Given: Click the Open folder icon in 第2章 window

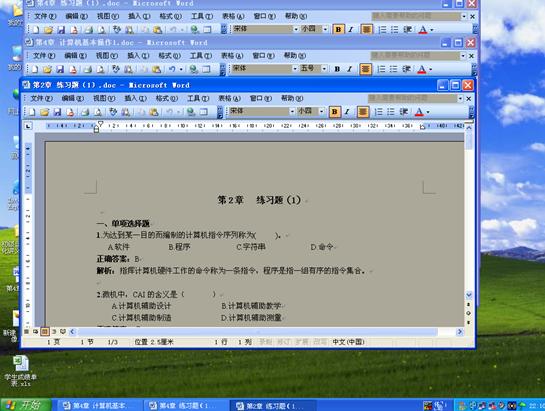Looking at the screenshot, I should click(44, 112).
